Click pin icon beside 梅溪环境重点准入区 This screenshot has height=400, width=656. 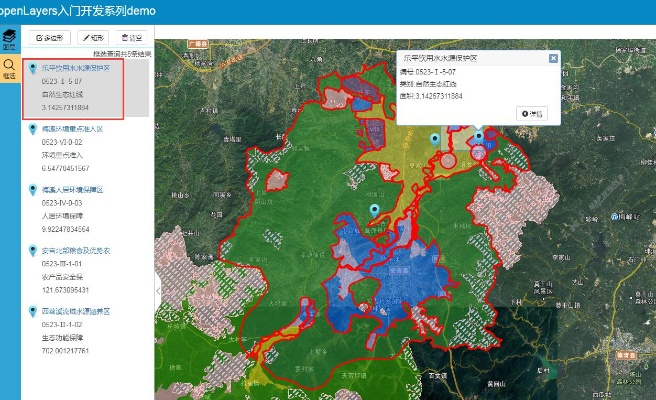[32, 129]
